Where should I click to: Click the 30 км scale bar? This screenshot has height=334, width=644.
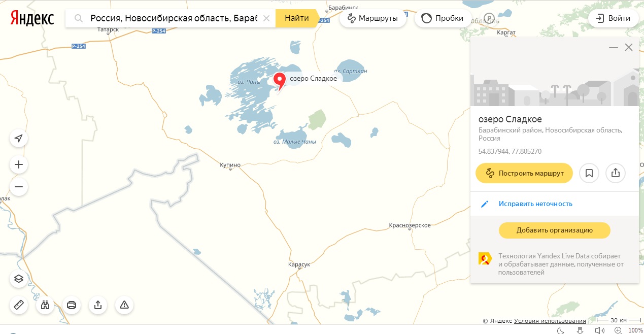618,320
